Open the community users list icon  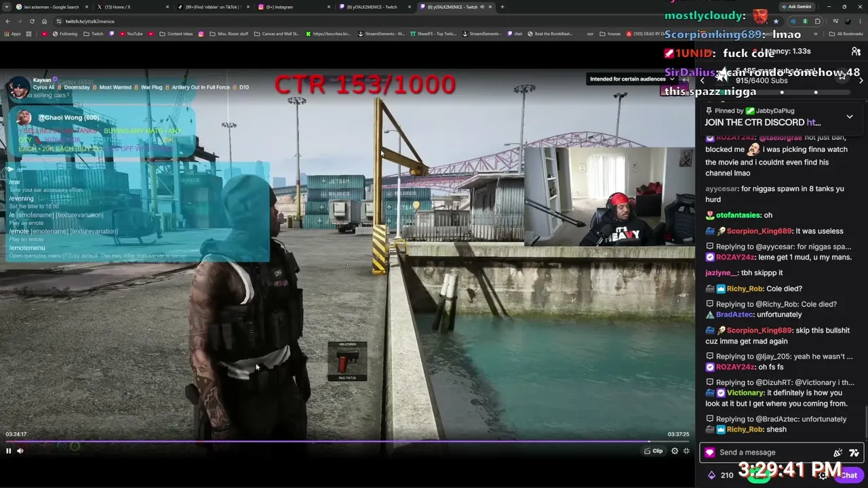click(856, 52)
